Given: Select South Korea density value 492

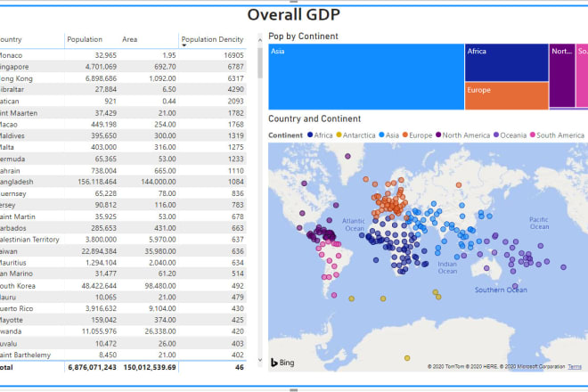Looking at the screenshot, I should point(238,286).
